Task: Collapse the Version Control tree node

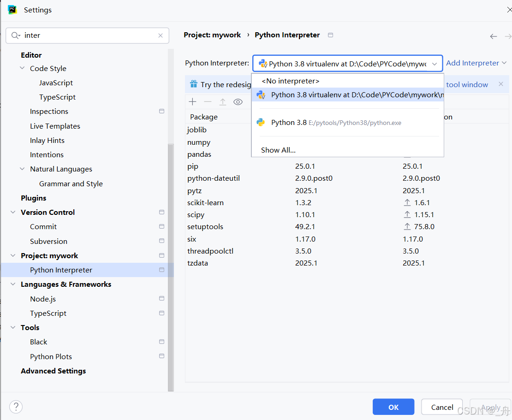Action: 13,212
